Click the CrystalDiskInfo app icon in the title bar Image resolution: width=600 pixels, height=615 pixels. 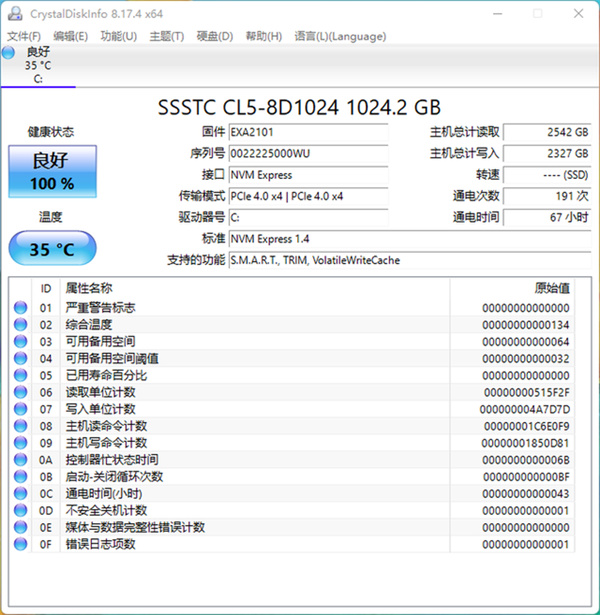coord(15,14)
